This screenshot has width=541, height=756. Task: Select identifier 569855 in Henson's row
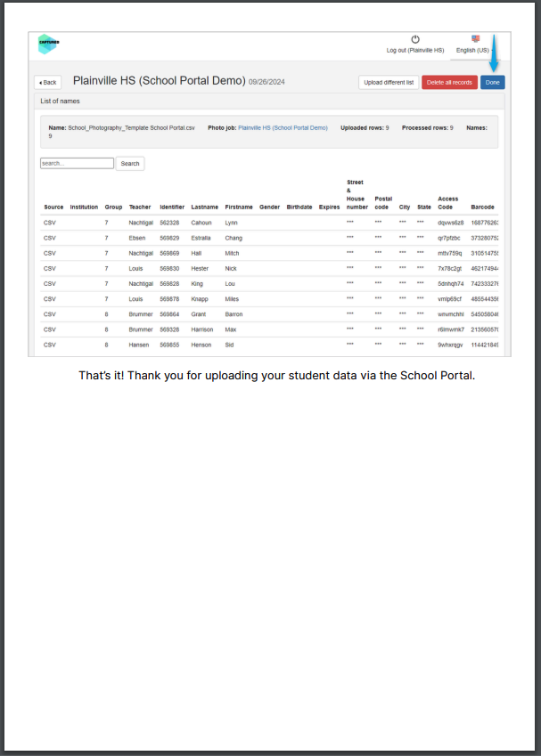pos(169,345)
